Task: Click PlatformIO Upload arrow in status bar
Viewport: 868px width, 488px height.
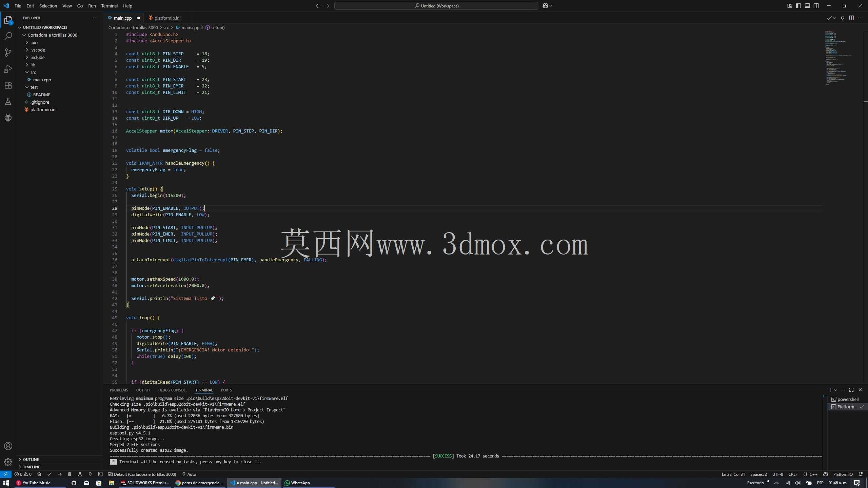Action: [60, 474]
